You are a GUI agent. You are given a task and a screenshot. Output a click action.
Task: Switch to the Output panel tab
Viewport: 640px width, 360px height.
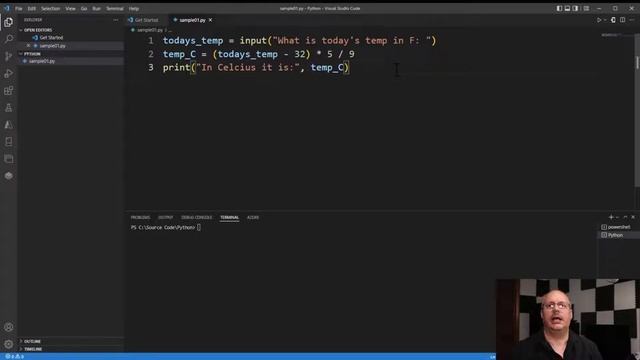coord(166,218)
